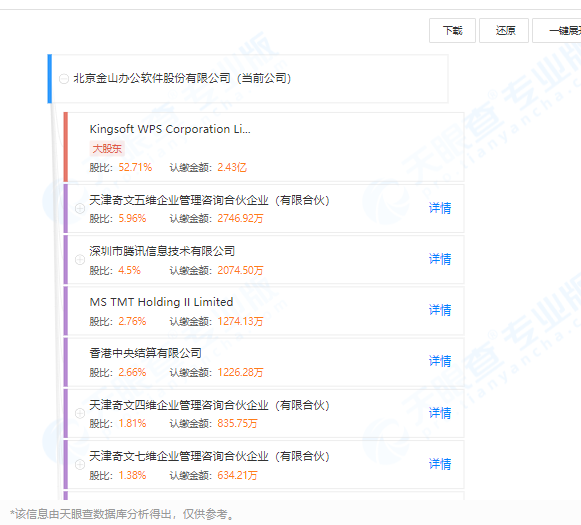Screen dimensions: 581x525
Task: Select Kingsoft WPS Corporation Li... shareholder name
Action: [170, 129]
